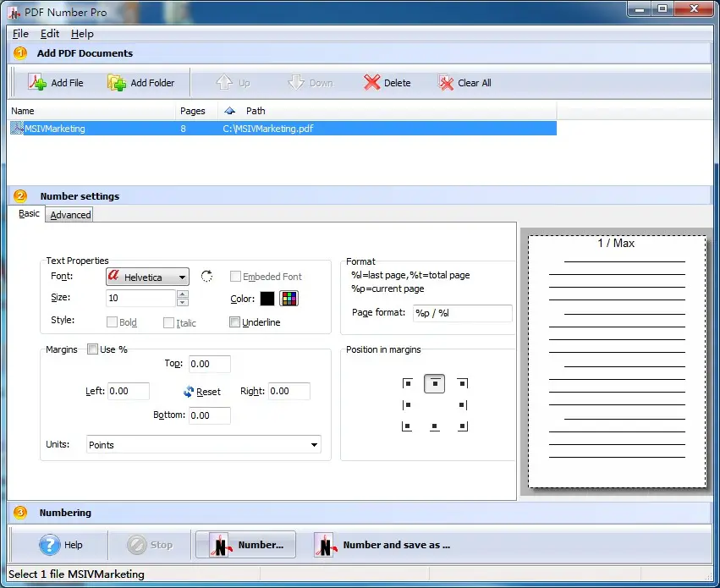Select bottom-center margin position

tap(434, 426)
